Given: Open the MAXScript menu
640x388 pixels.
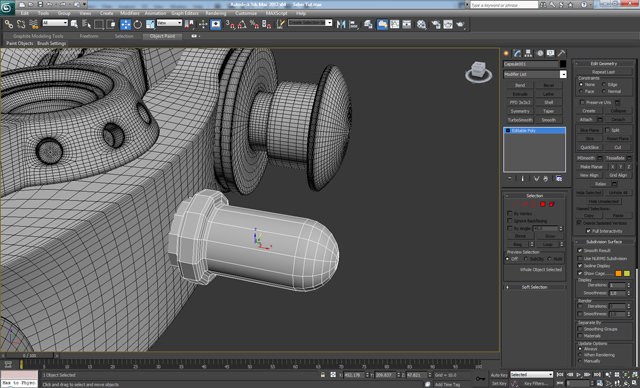Looking at the screenshot, I should click(276, 13).
